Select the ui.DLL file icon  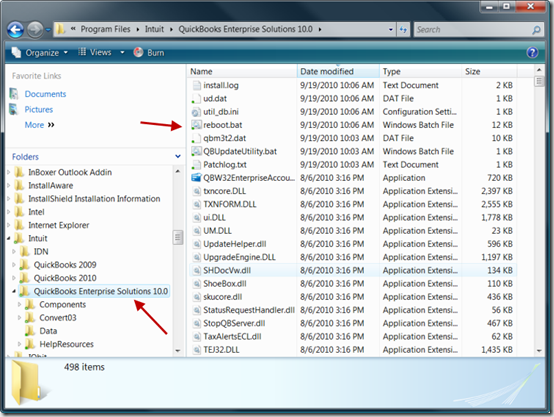click(196, 217)
